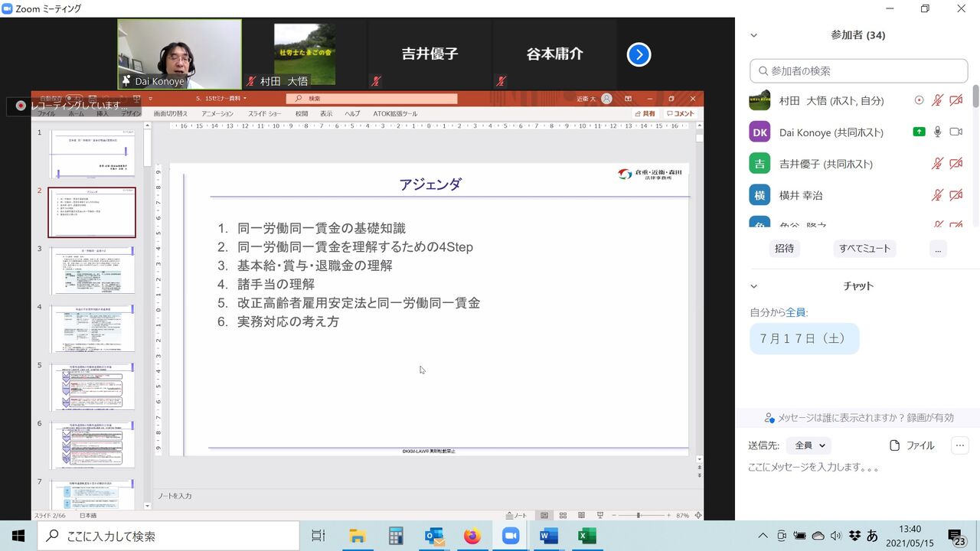This screenshot has width=980, height=551.
Task: Select slide 3 thumbnail
Action: pos(93,270)
